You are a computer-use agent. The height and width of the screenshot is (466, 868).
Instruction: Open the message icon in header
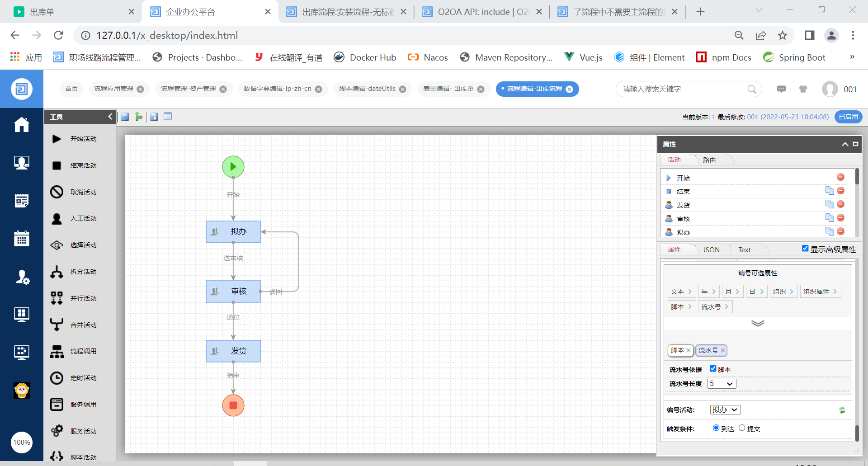pos(781,89)
